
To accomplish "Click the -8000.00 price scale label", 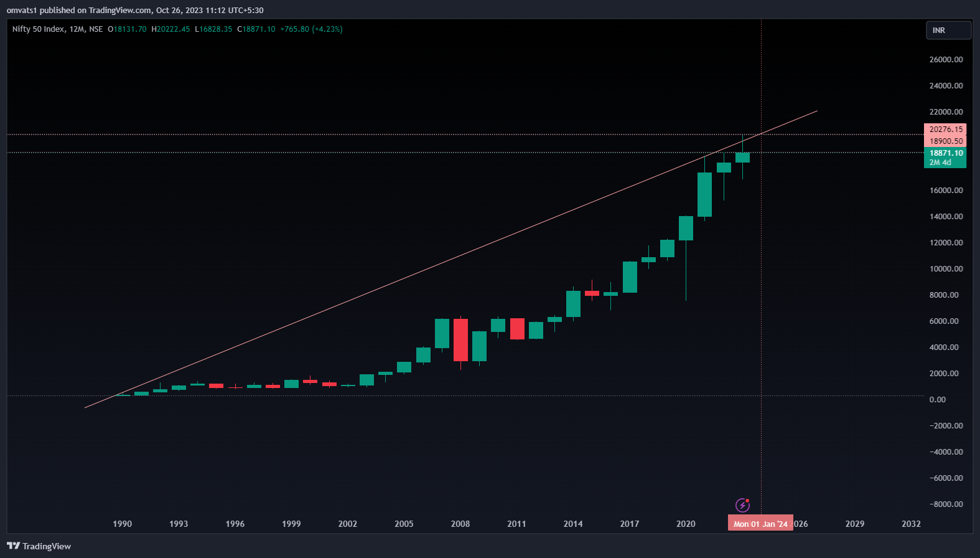I will click(946, 504).
